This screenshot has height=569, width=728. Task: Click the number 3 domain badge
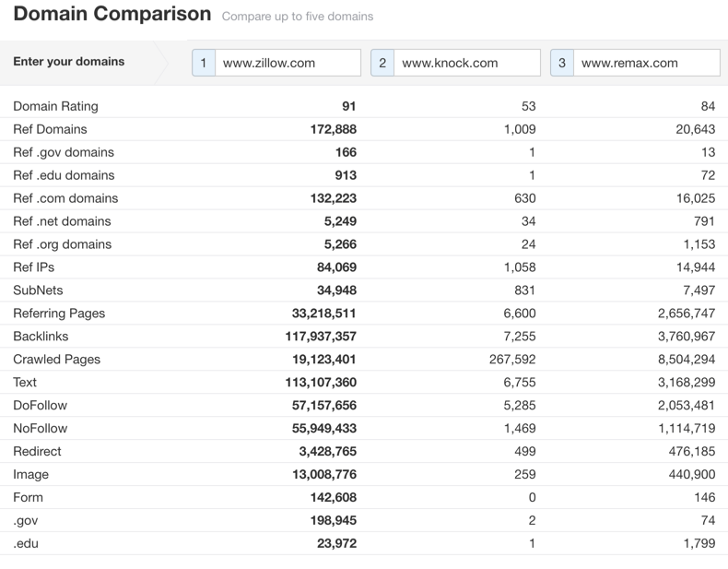tap(562, 63)
